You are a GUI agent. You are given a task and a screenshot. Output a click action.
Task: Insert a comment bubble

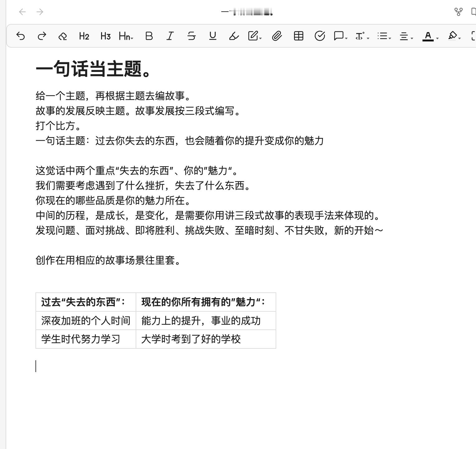pos(338,36)
